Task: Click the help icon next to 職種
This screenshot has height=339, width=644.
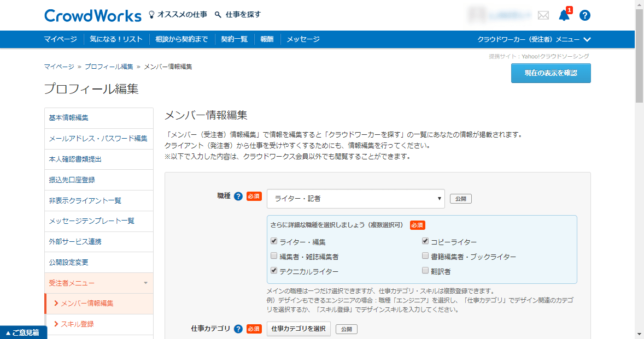Action: [238, 197]
